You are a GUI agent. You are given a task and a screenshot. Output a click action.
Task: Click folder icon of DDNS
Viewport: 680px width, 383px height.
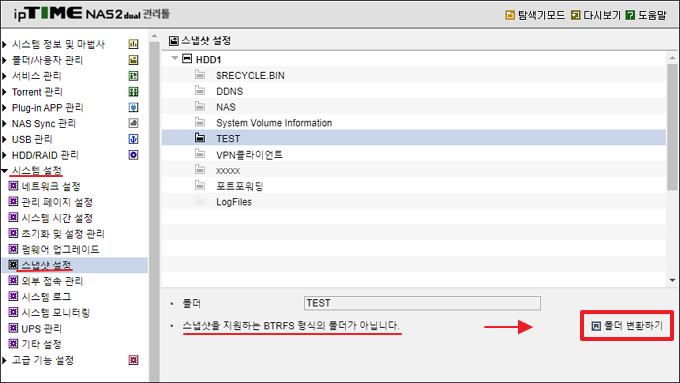[200, 90]
